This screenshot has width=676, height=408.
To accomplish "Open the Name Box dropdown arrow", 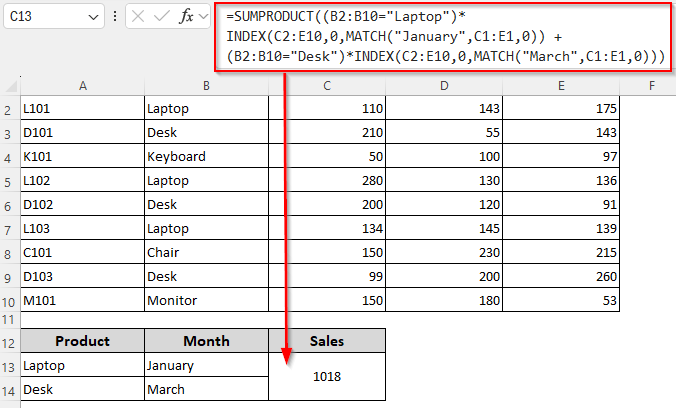I will click(x=93, y=17).
